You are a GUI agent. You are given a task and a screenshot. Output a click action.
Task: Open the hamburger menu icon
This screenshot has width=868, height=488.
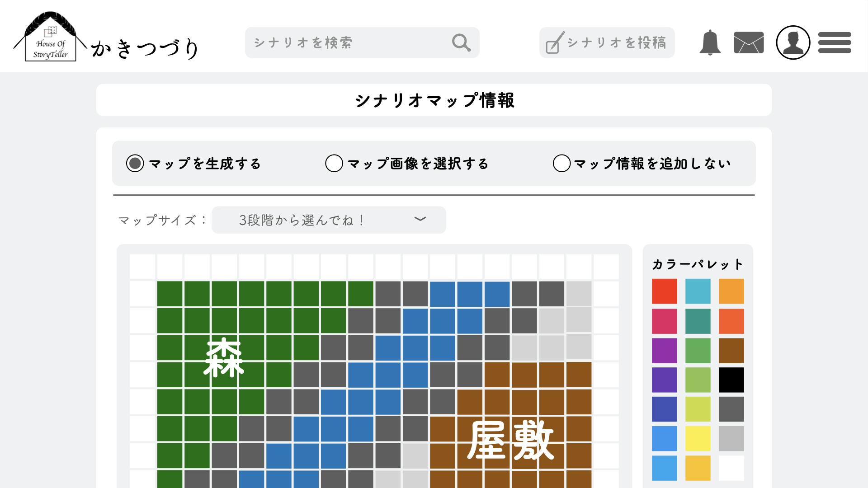click(x=835, y=42)
